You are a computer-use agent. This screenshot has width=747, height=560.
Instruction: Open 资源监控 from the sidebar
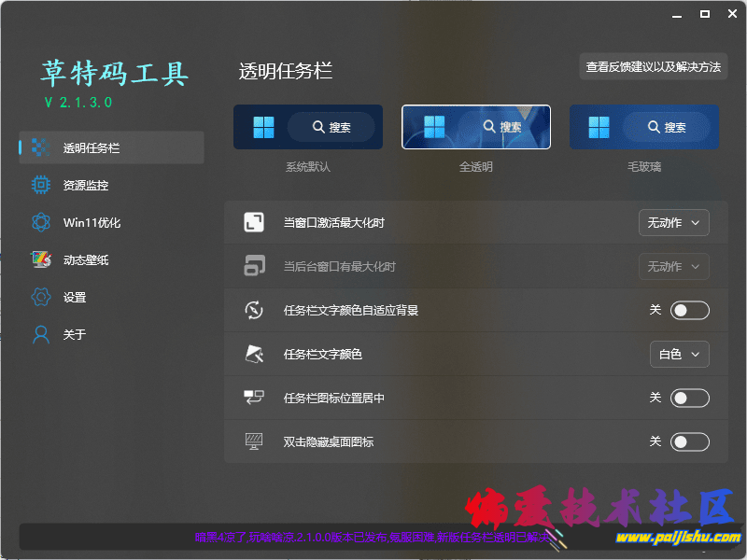(x=39, y=185)
